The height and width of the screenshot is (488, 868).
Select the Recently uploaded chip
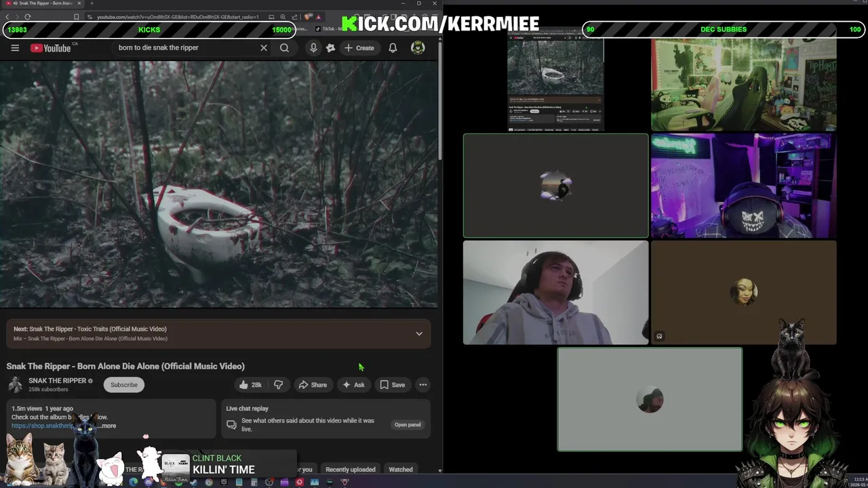tap(351, 469)
